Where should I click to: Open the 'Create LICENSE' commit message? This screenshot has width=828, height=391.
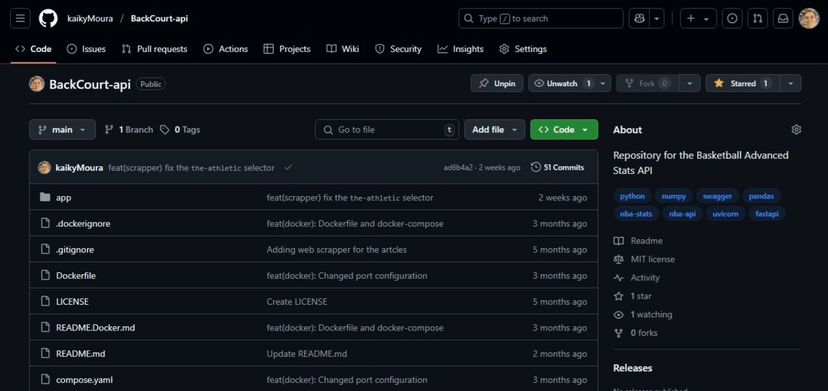pyautogui.click(x=297, y=302)
